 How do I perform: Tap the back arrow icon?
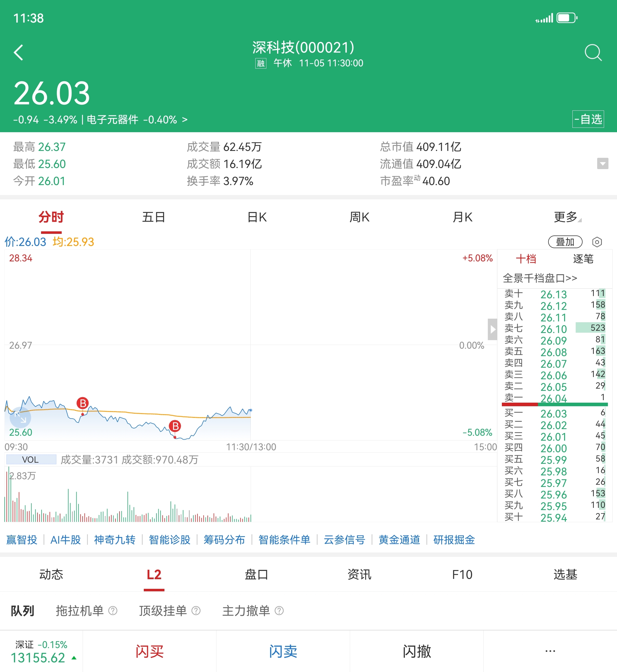(x=19, y=52)
